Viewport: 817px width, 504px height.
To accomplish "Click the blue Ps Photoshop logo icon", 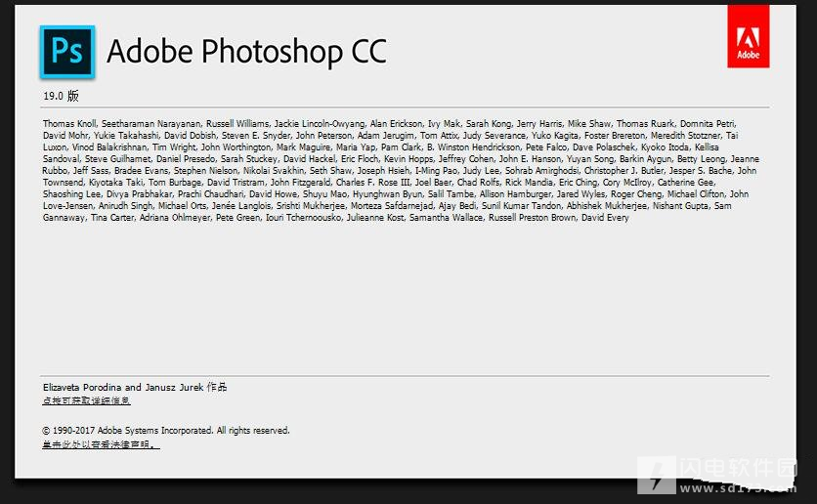I will [x=67, y=52].
